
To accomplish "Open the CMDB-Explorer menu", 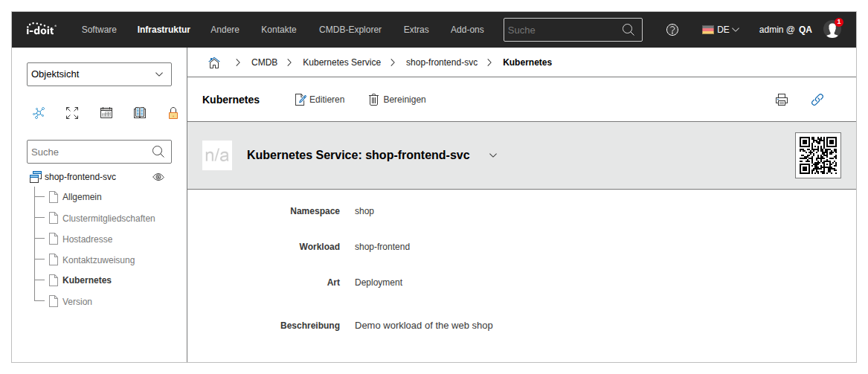I will click(x=350, y=30).
